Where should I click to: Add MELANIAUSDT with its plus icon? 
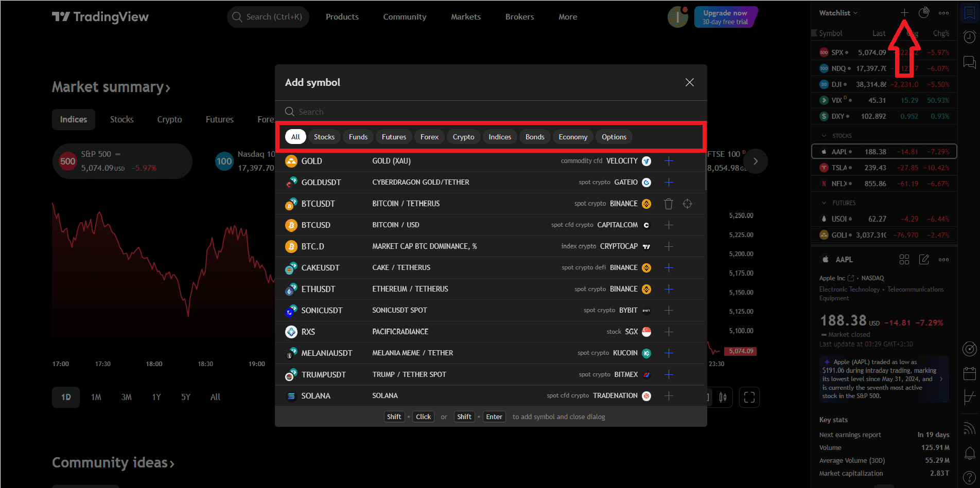click(669, 353)
